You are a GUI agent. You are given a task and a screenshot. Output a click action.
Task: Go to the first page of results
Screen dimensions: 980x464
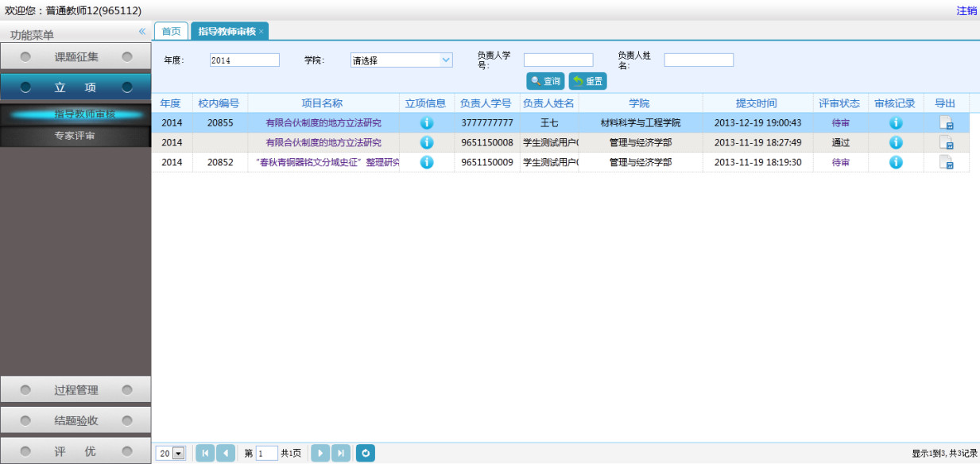pos(205,453)
